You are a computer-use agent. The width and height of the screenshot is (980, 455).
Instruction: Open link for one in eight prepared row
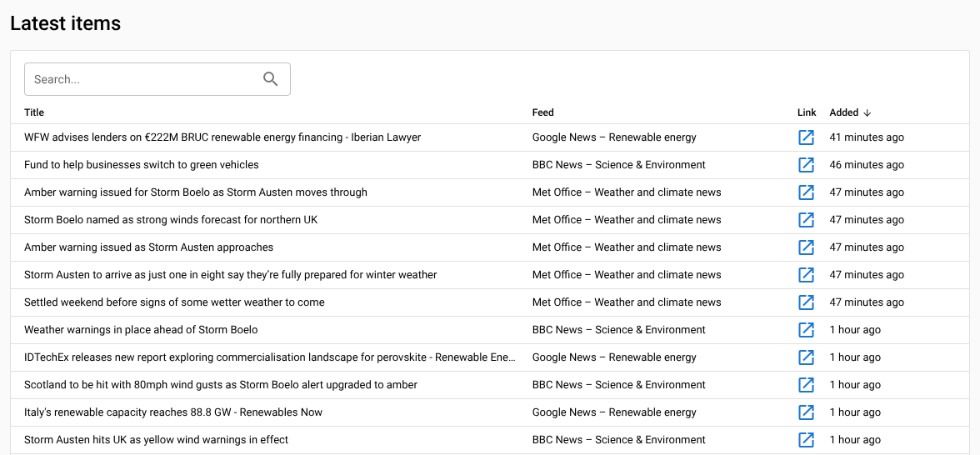pyautogui.click(x=807, y=275)
